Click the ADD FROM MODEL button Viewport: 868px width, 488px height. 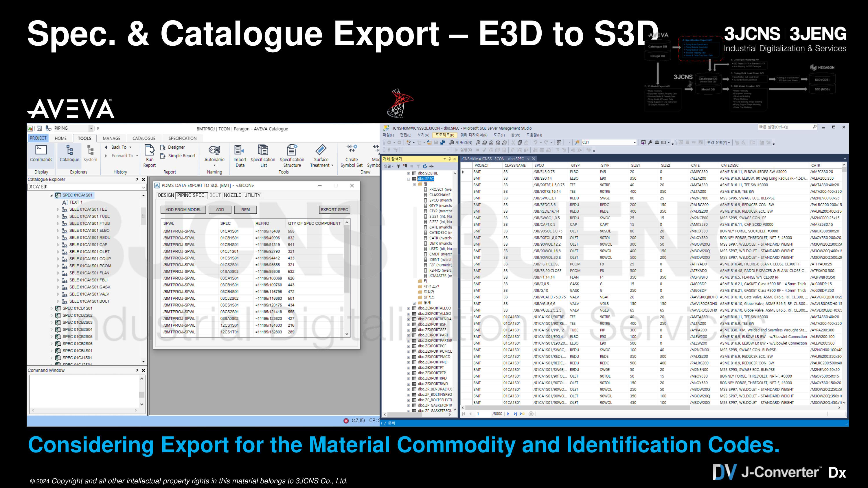183,210
